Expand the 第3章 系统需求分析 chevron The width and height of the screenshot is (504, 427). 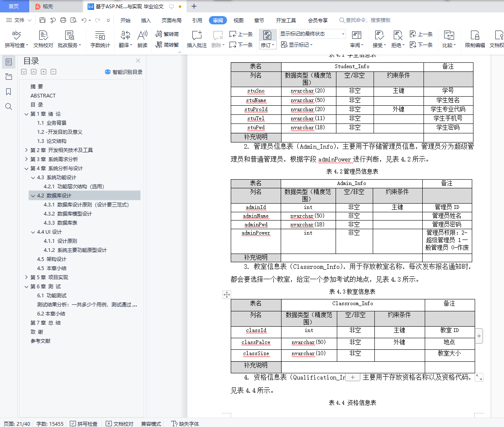(26, 159)
